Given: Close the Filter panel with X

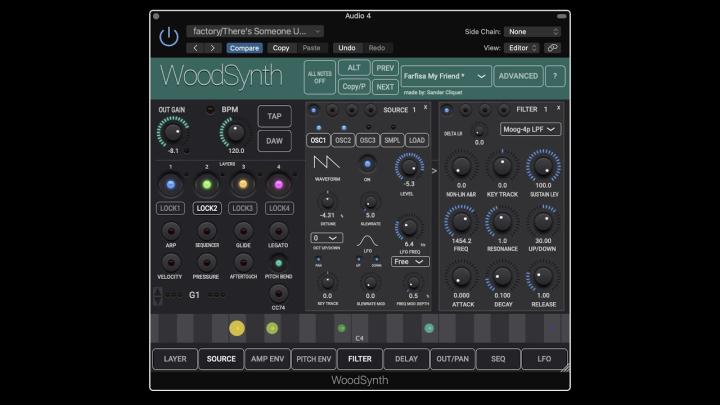Looking at the screenshot, I should click(558, 107).
